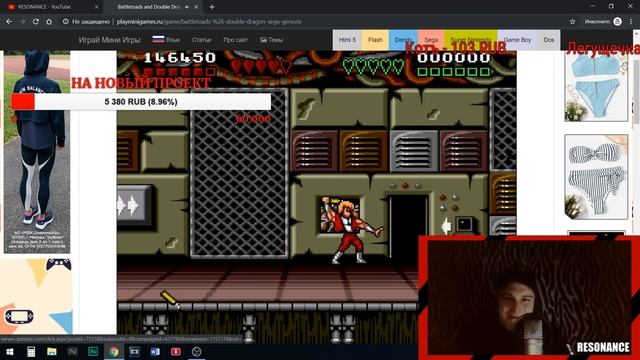Open the Язык language menu with the flag
This screenshot has height=360, width=640.
(x=166, y=40)
